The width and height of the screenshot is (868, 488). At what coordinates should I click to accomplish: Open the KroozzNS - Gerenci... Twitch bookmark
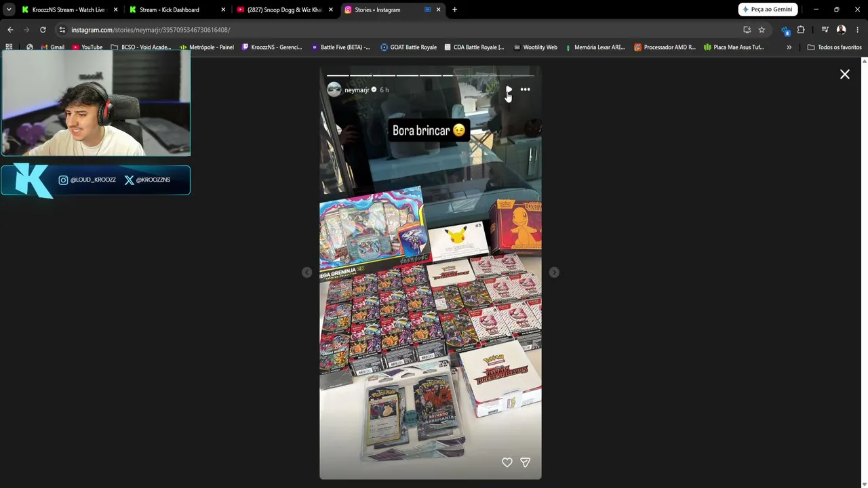pyautogui.click(x=271, y=47)
